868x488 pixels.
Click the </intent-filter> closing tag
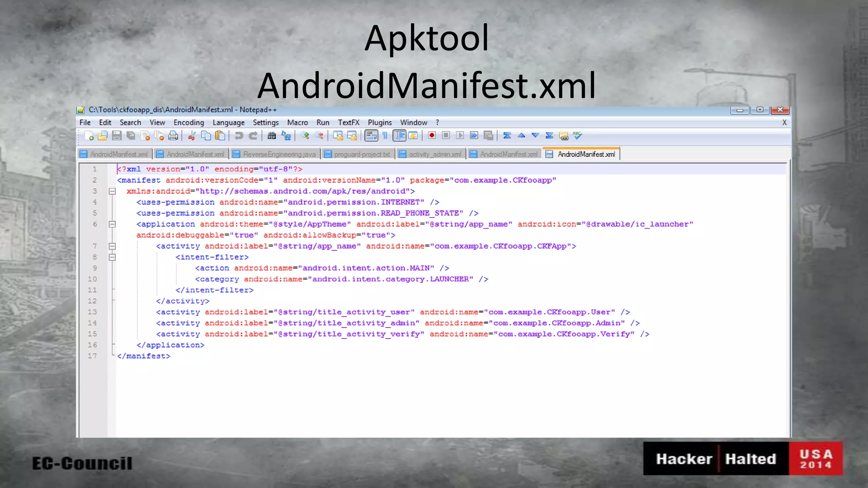[214, 290]
